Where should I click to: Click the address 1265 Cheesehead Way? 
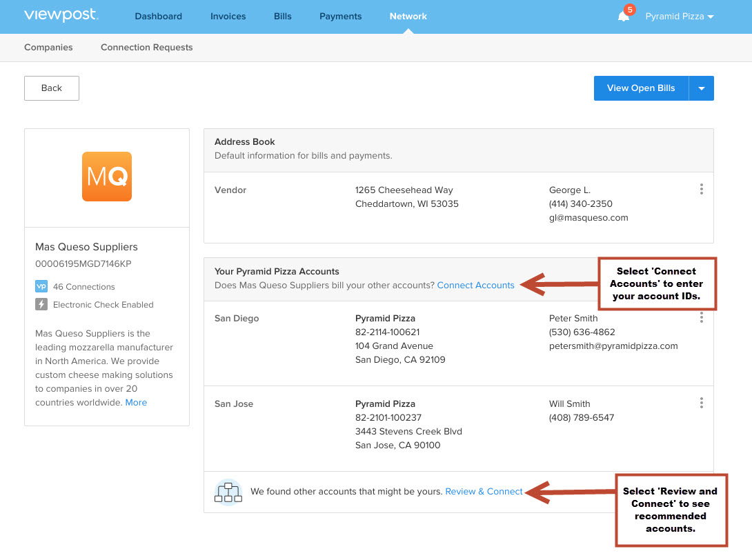pos(404,190)
